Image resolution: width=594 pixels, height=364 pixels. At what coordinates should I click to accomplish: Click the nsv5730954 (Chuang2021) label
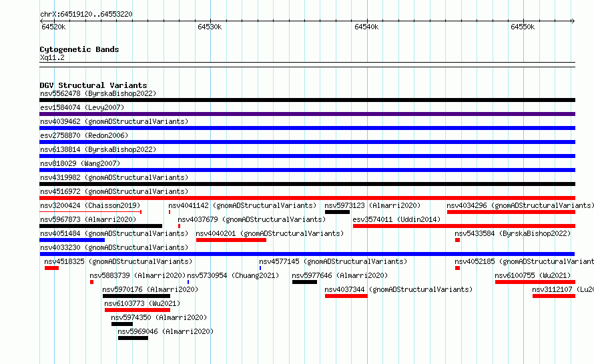(233, 275)
